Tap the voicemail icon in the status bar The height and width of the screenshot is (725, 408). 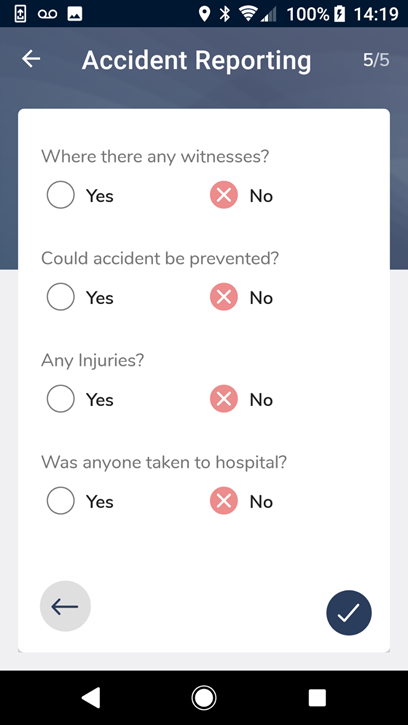point(48,14)
